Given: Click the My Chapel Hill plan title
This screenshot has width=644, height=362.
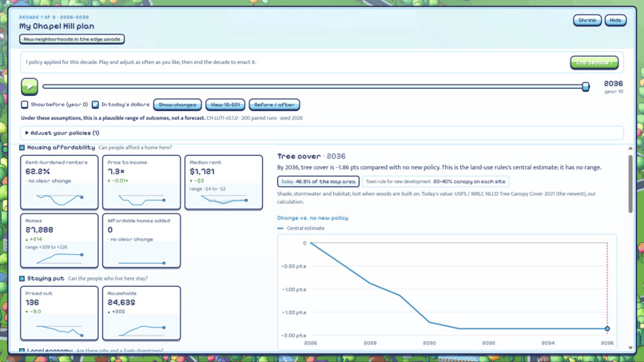Looking at the screenshot, I should [x=57, y=26].
